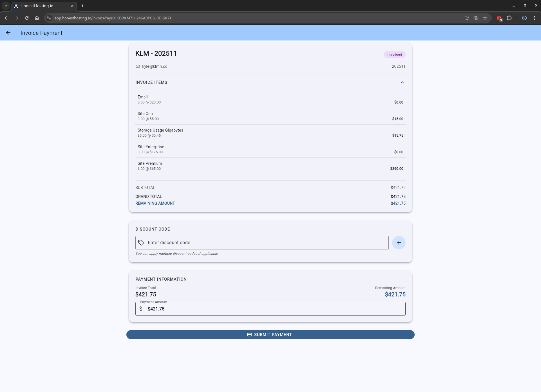
Task: Open the browser extensions puzzle icon
Action: tap(509, 18)
